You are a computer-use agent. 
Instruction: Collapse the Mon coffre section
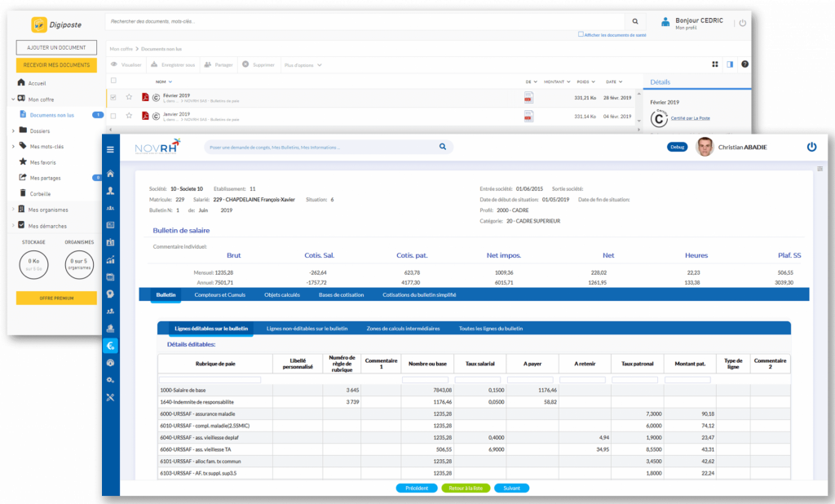13,99
